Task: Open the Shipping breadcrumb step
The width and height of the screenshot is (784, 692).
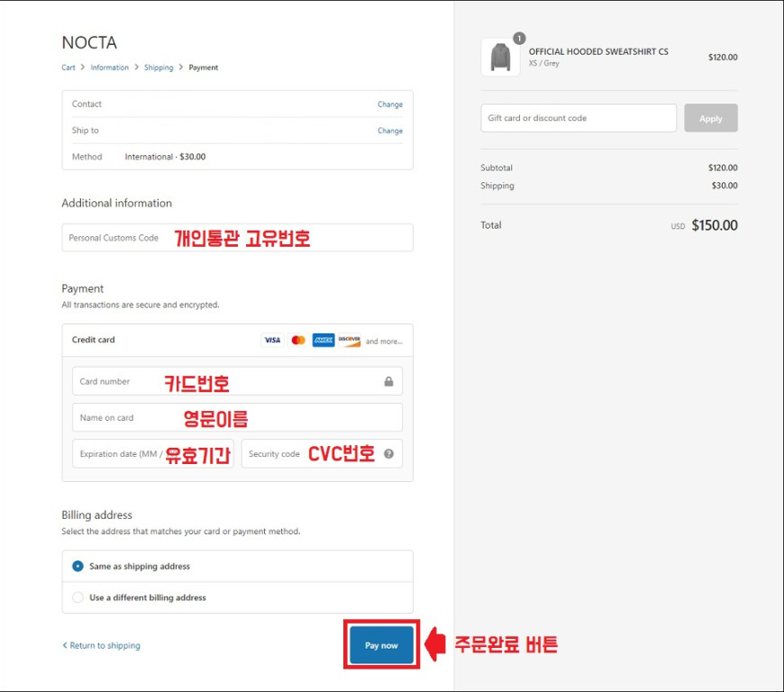Action: [x=159, y=68]
